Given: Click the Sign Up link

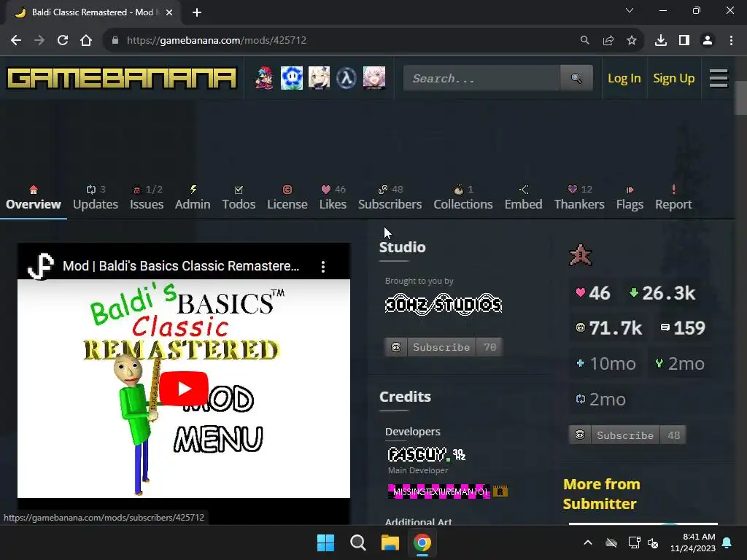Looking at the screenshot, I should click(x=673, y=78).
